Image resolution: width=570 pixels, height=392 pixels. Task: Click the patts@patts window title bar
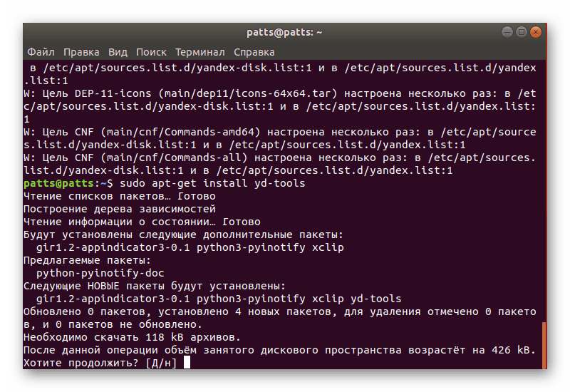point(284,32)
